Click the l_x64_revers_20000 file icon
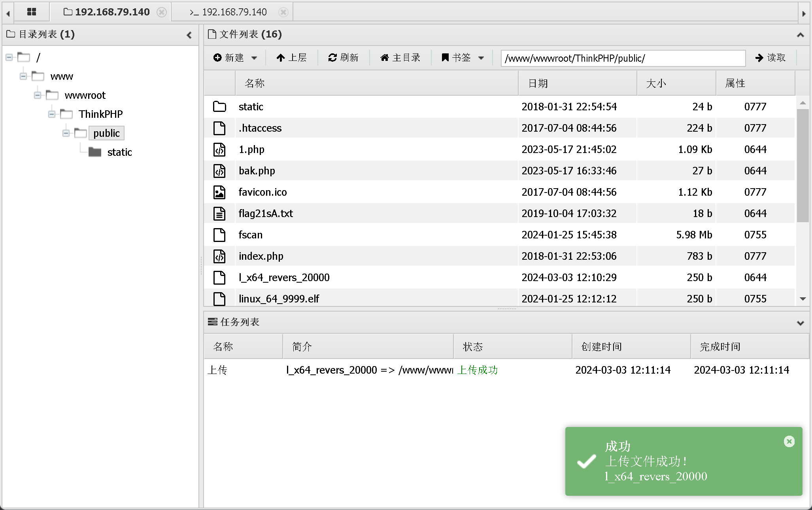The width and height of the screenshot is (812, 510). pyautogui.click(x=219, y=278)
